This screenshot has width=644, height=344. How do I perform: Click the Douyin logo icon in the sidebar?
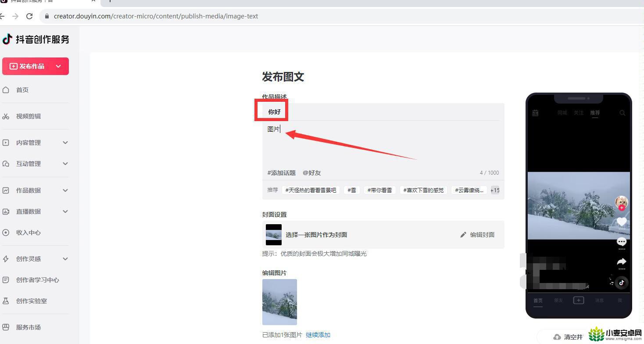pos(7,39)
